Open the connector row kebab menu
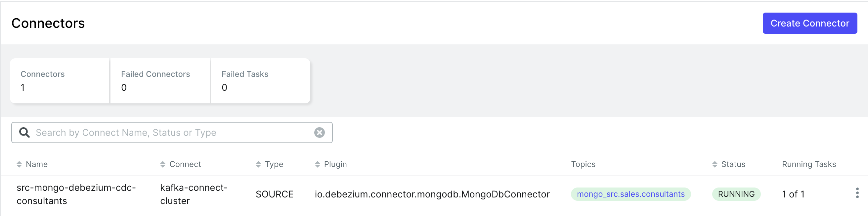This screenshot has height=216, width=868. pos(857,193)
